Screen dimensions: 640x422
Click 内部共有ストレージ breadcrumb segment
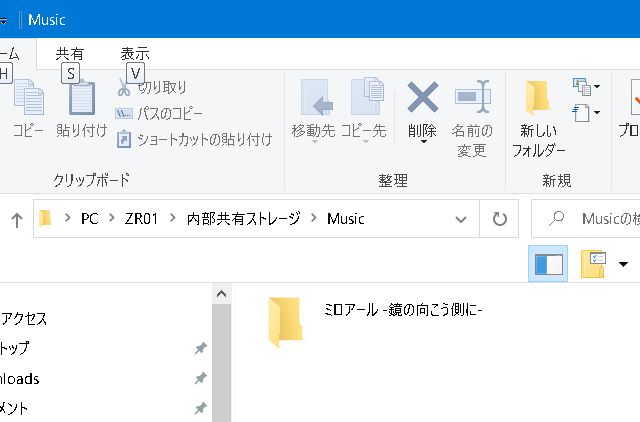point(243,219)
